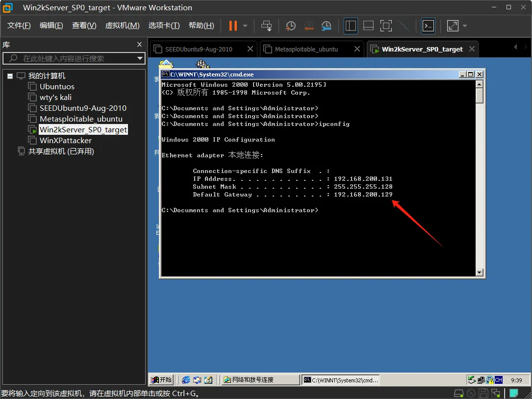Viewport: 532px width, 399px height.
Task: Click the tray icon with yellow warning
Action: point(490,380)
